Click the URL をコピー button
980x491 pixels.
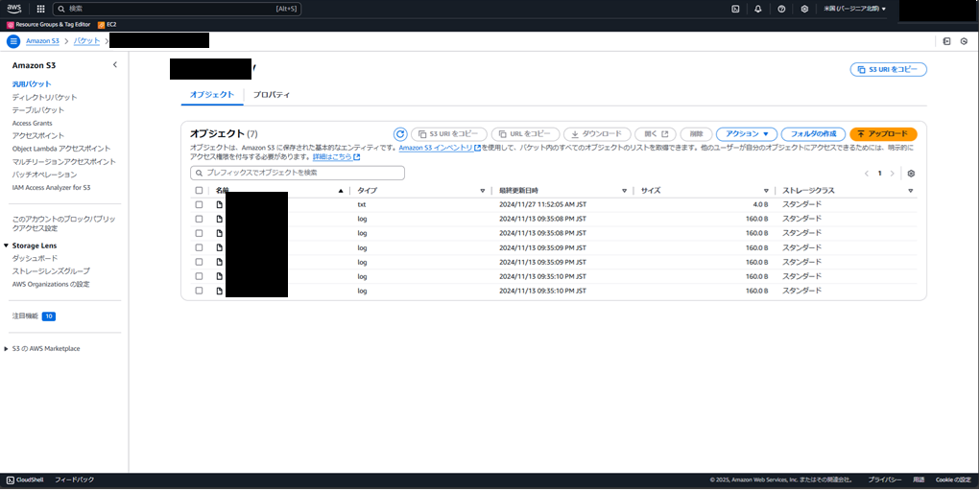pyautogui.click(x=526, y=134)
